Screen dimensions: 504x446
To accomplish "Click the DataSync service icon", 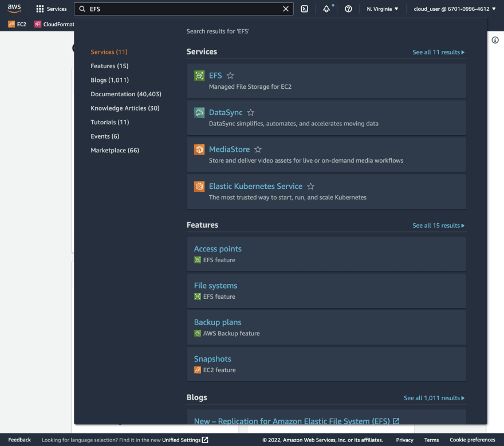I will [199, 113].
